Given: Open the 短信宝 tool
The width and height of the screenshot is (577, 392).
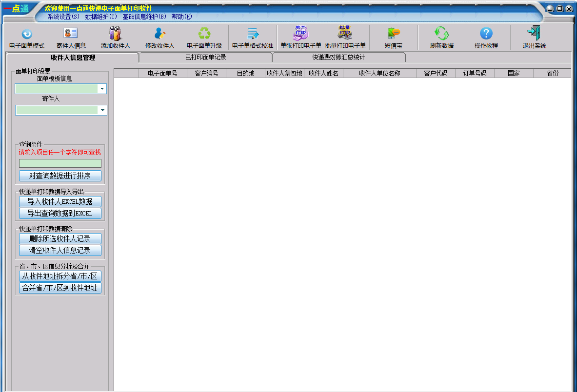Looking at the screenshot, I should 393,34.
